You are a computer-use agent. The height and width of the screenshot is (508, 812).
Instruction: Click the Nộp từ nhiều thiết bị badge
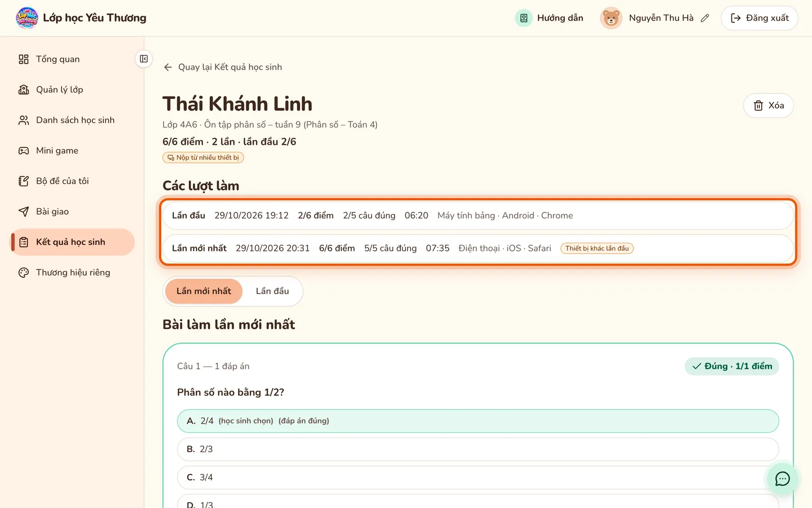(203, 157)
